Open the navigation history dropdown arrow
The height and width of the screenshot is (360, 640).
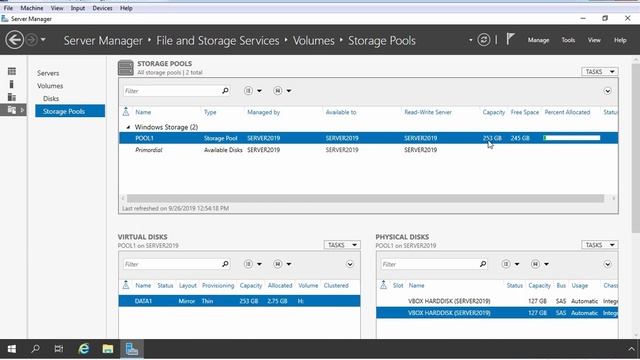pos(43,40)
